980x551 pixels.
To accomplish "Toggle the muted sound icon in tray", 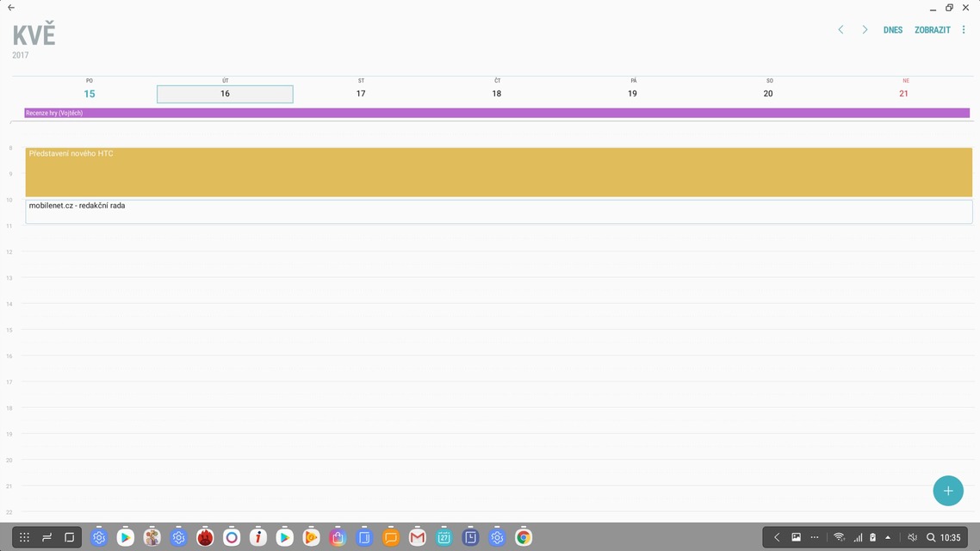I will (x=912, y=538).
